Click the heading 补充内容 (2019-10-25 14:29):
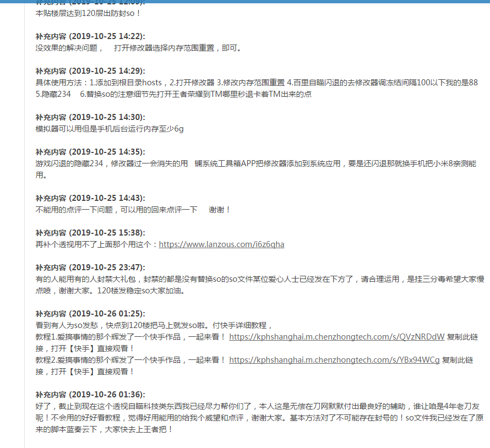490x448 pixels. [x=90, y=71]
